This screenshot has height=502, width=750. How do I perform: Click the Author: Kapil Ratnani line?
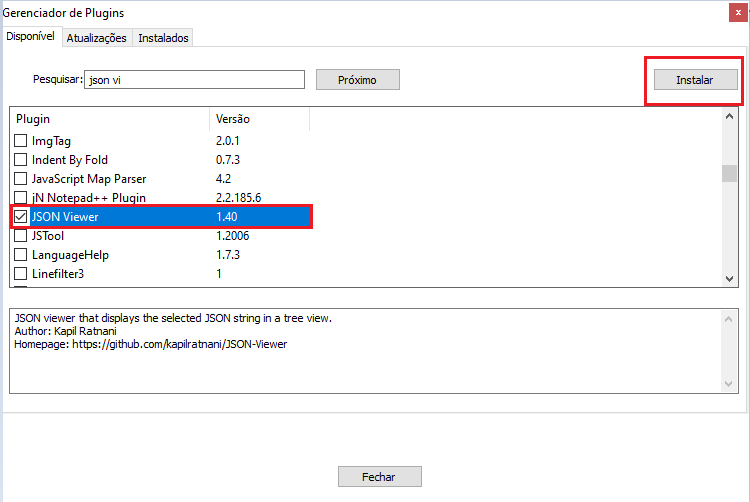pyautogui.click(x=66, y=331)
